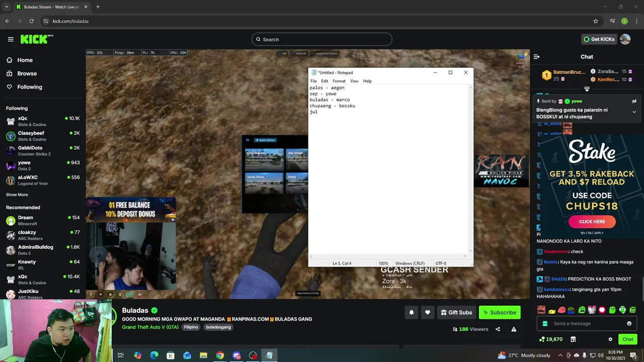
Task: Open user profile avatar menu
Action: point(625,39)
